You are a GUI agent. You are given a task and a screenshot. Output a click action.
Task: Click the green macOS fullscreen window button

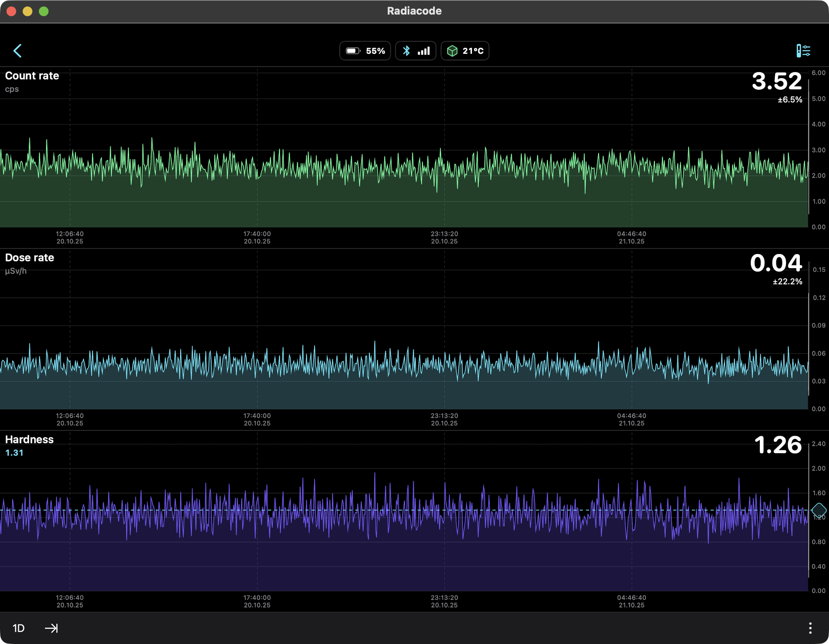[x=44, y=11]
